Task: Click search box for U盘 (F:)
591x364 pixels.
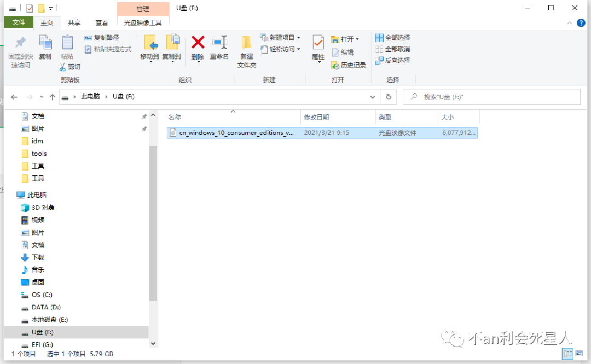Action: [491, 97]
